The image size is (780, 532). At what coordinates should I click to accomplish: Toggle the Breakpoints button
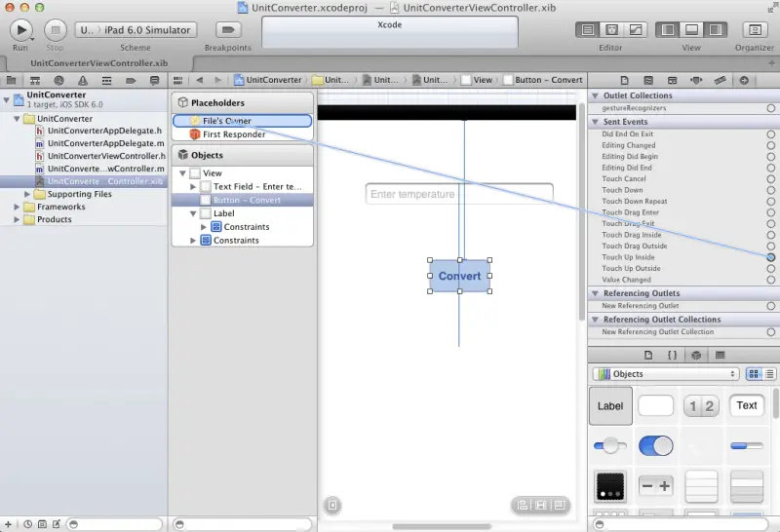[x=227, y=29]
